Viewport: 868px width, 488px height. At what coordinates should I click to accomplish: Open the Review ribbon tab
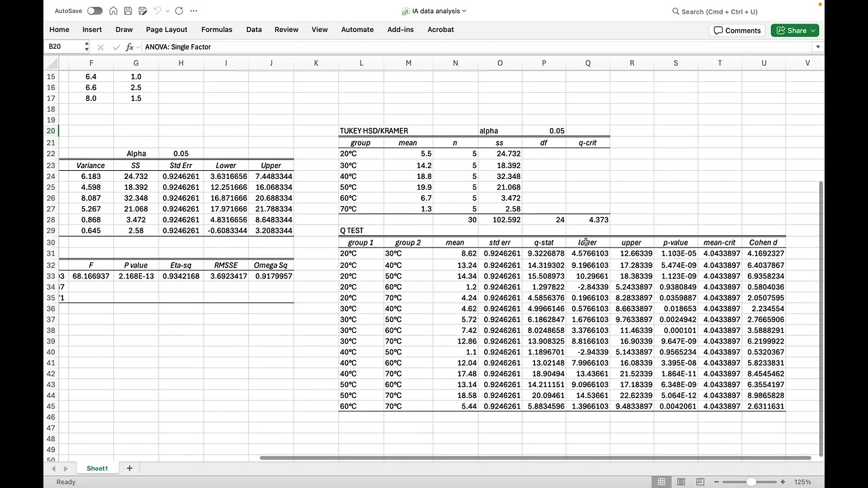click(287, 30)
